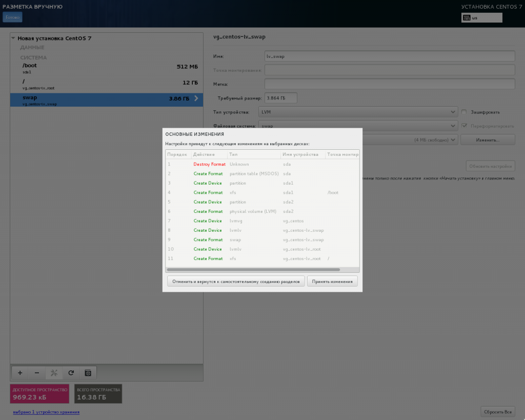Image resolution: width=525 pixels, height=420 pixels.
Task: Cancel and return to manual partitioning
Action: pos(236,282)
